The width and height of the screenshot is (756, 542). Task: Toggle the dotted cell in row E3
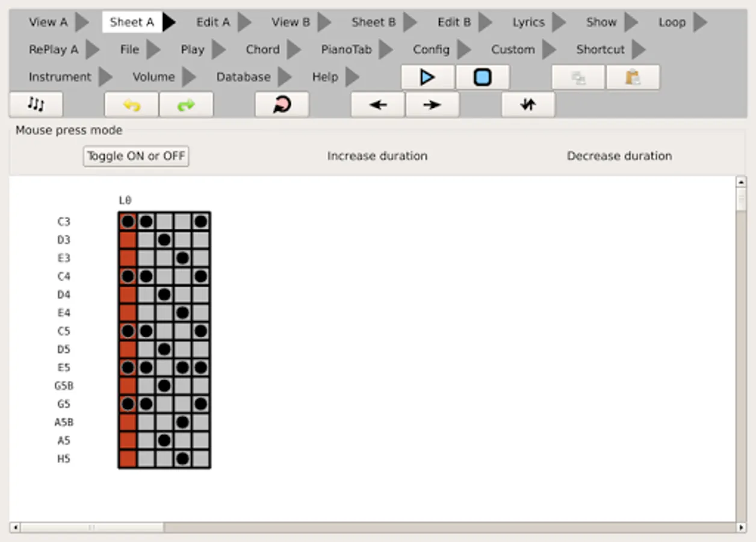[x=182, y=258]
